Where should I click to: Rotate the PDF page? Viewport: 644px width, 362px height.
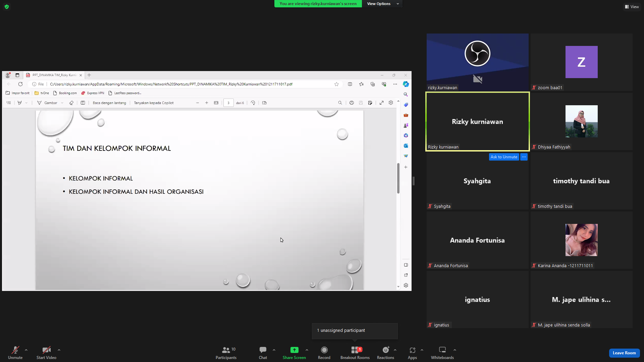coord(253,103)
